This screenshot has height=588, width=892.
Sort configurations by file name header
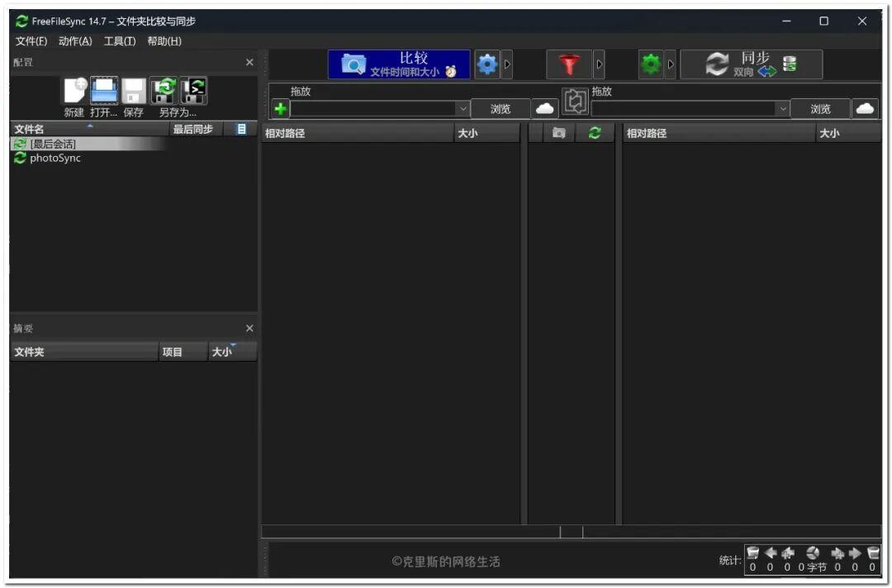90,129
